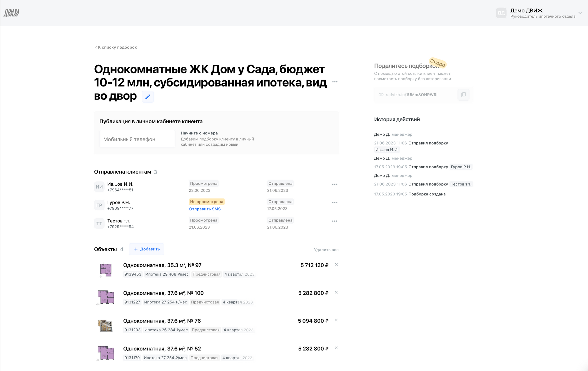Copy the share link with copy icon
588x371 pixels.
tap(463, 95)
